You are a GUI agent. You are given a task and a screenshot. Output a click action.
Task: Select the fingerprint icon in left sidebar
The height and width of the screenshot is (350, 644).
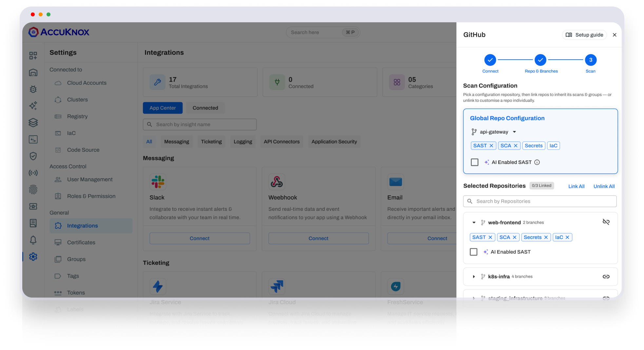click(33, 189)
